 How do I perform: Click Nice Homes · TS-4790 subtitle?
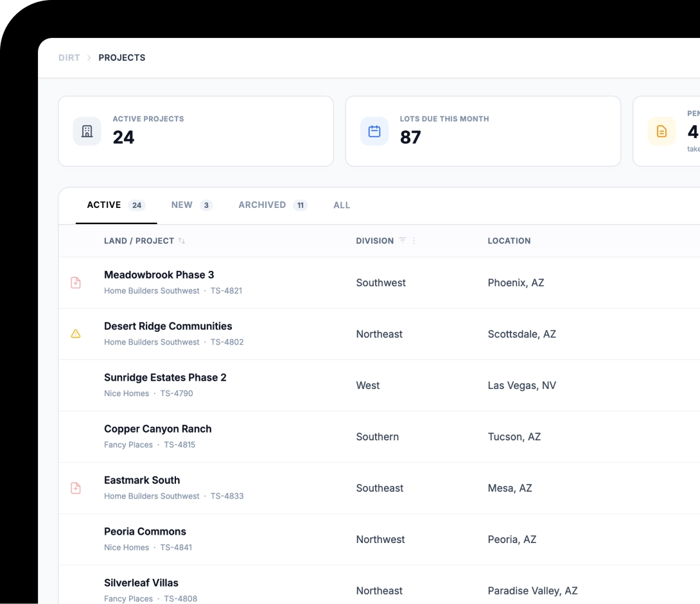(x=148, y=393)
